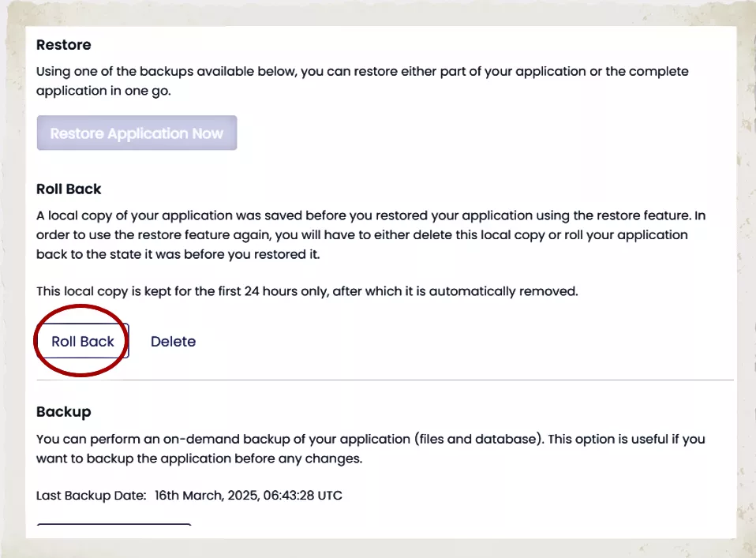Select the Restore section heading

tap(64, 45)
